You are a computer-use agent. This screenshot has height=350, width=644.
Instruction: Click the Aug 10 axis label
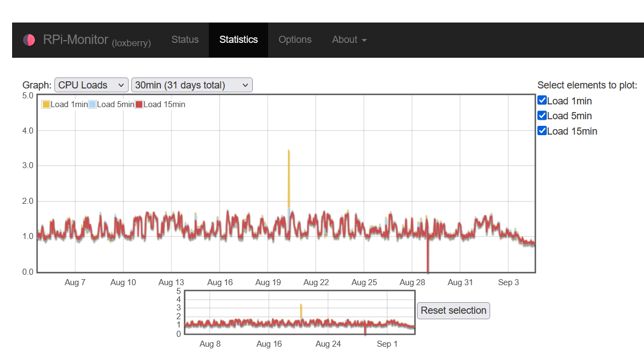tap(123, 282)
